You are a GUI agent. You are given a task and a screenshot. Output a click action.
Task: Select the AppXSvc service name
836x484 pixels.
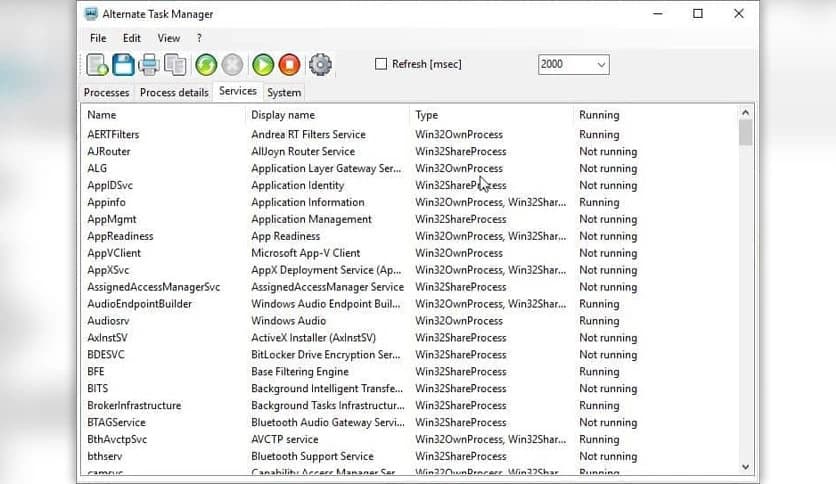point(108,270)
